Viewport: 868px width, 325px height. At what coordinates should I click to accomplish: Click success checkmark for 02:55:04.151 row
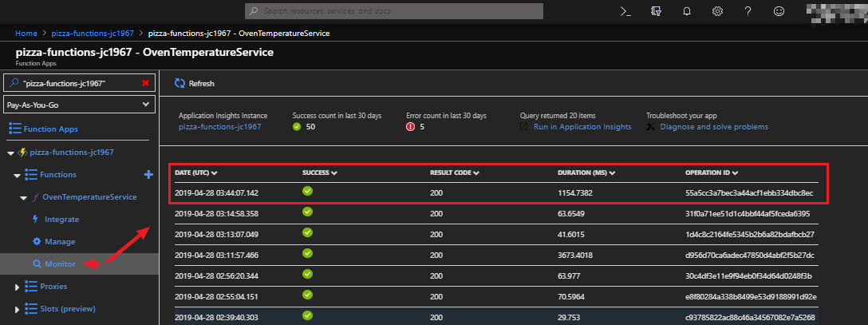[308, 295]
